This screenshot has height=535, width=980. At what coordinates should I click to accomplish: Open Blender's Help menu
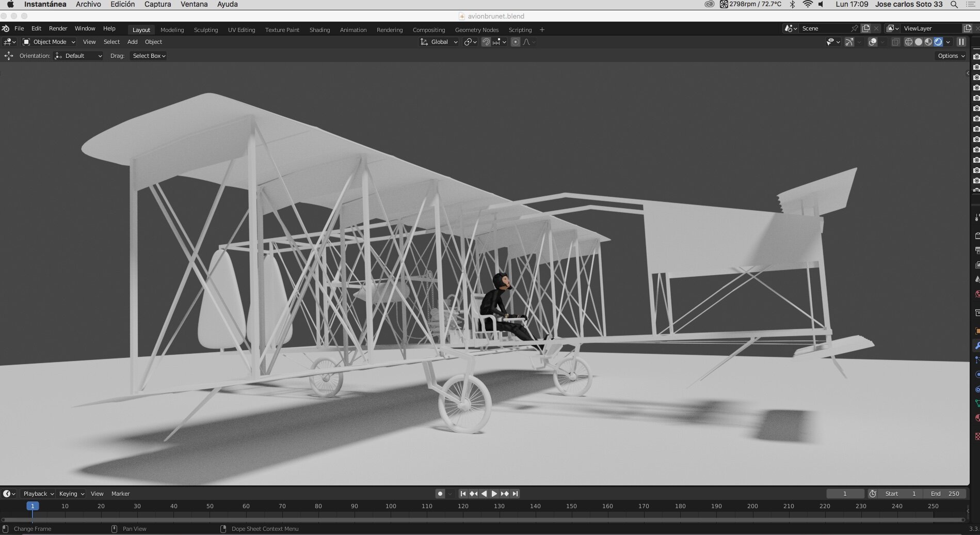tap(109, 28)
